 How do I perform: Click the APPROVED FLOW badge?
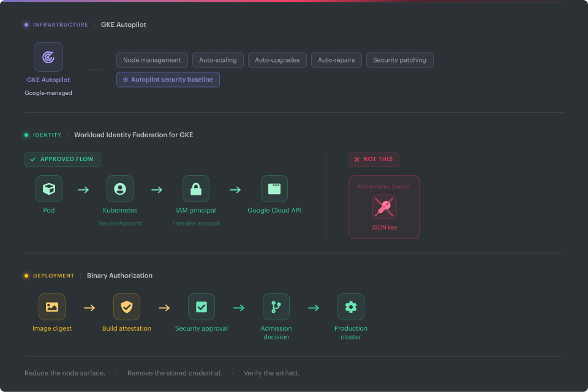(x=62, y=159)
